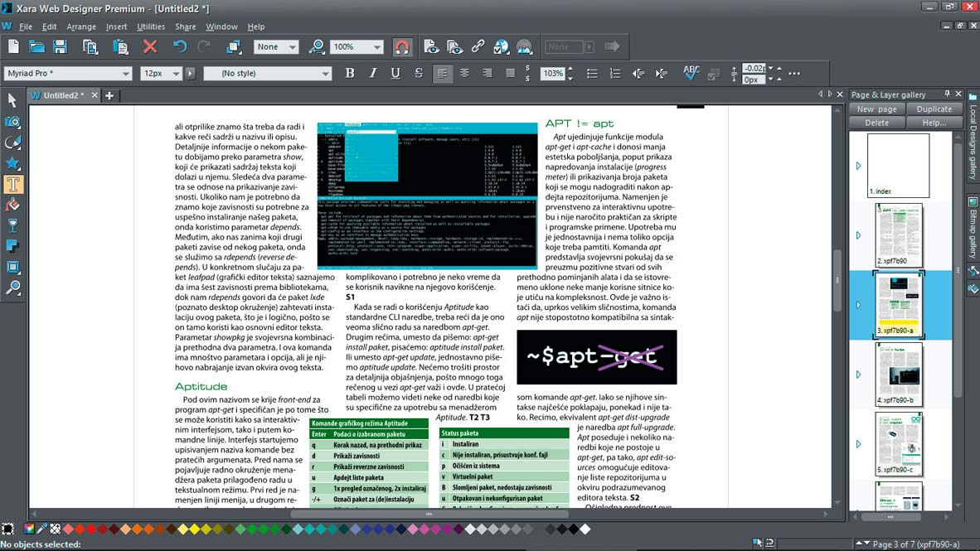The image size is (980, 551).
Task: Expand the '1. index' page layers
Action: coord(858,166)
